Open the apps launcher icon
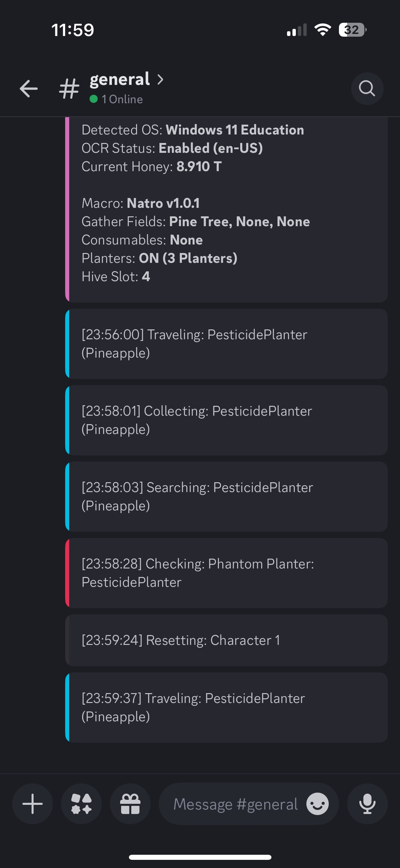 tap(81, 804)
